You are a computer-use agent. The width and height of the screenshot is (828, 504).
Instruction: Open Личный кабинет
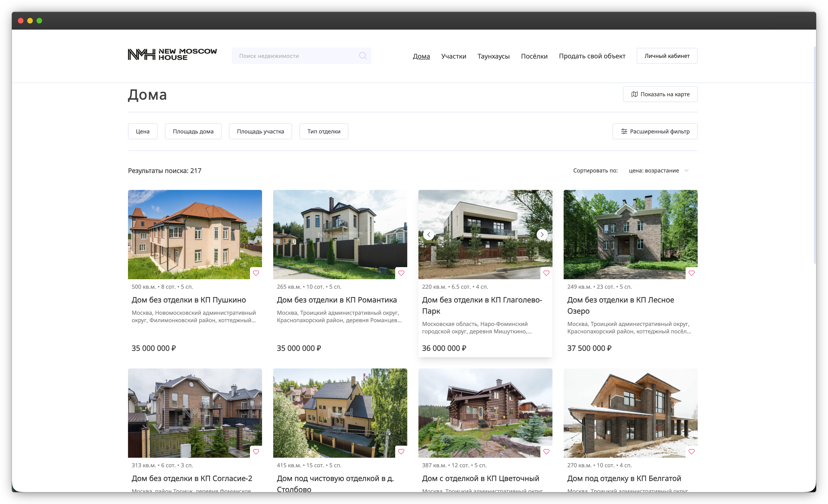click(x=667, y=56)
